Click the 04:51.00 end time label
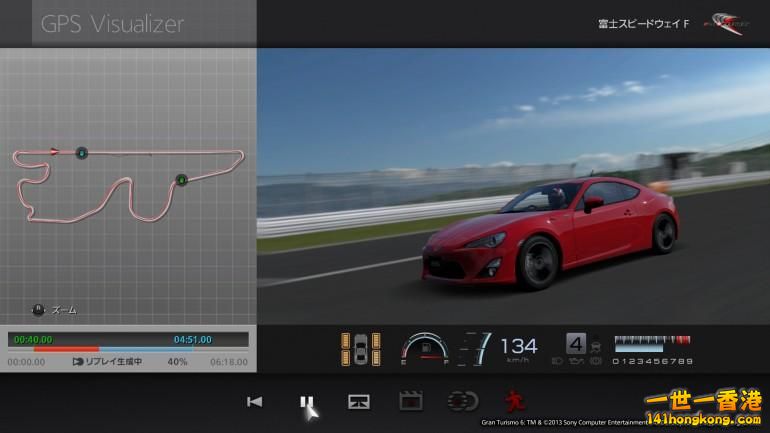This screenshot has height=433, width=770. point(192,339)
